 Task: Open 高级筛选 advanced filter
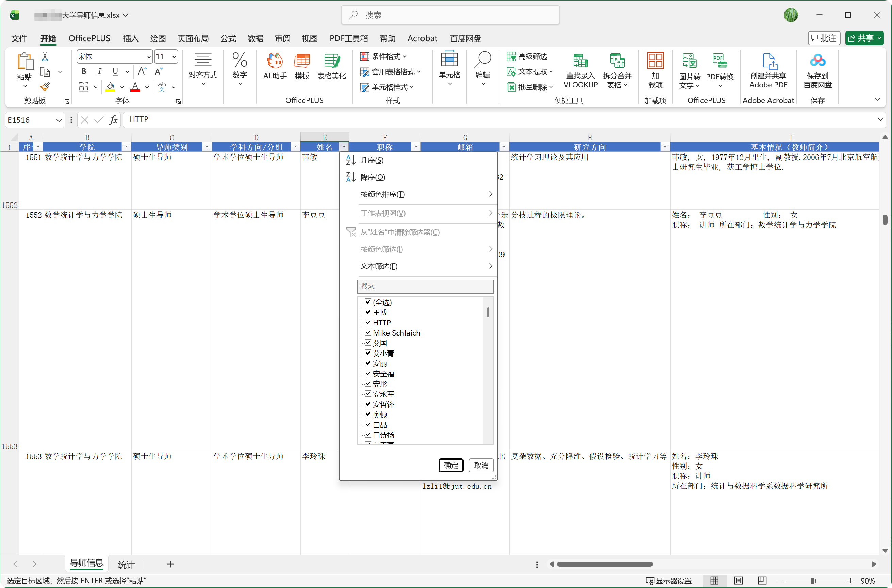527,56
